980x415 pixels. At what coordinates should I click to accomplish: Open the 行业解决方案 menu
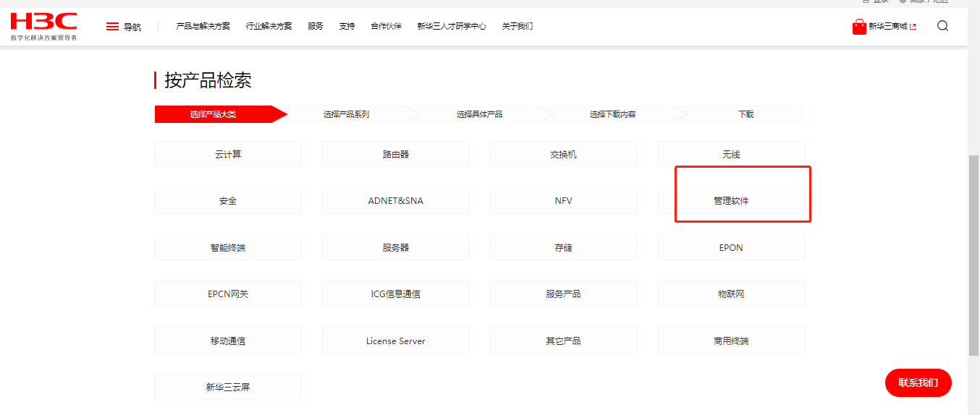tap(269, 26)
